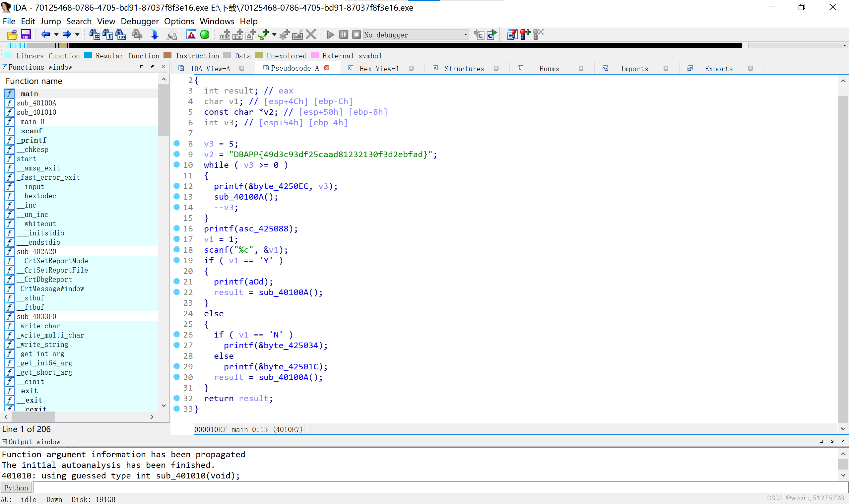
Task: Click the Regular function blue color swatch
Action: (x=88, y=55)
